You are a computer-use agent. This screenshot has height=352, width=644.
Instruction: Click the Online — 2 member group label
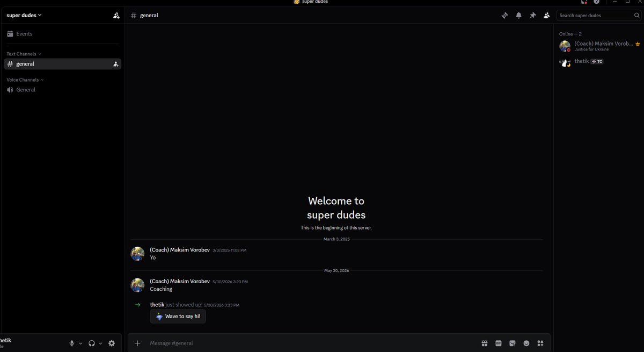(x=570, y=34)
